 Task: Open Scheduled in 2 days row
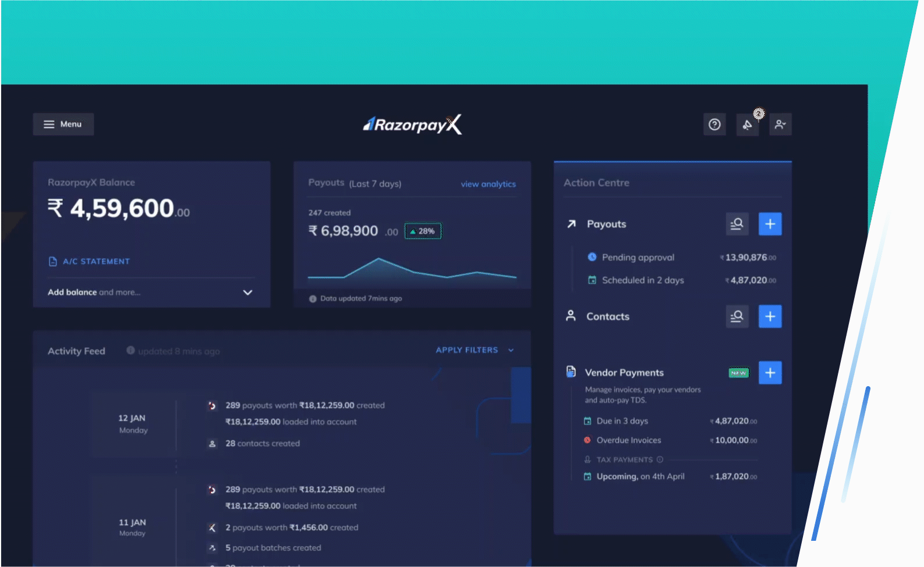(682, 280)
